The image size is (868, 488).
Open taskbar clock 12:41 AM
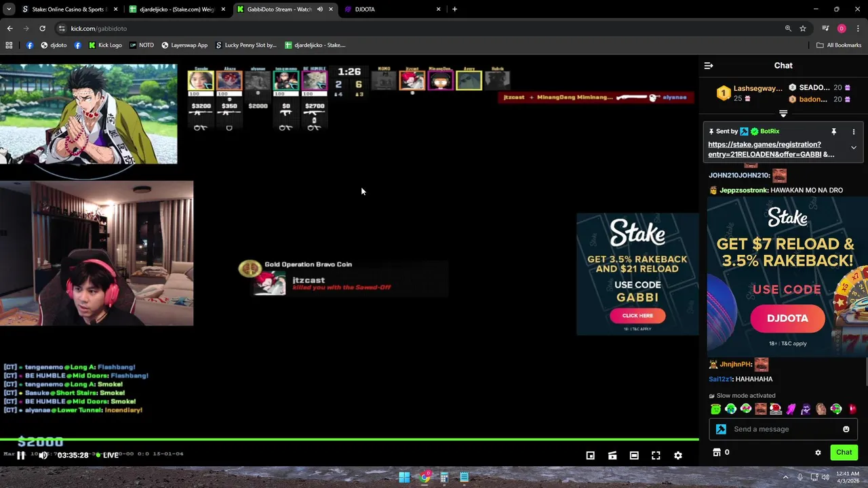pyautogui.click(x=848, y=477)
